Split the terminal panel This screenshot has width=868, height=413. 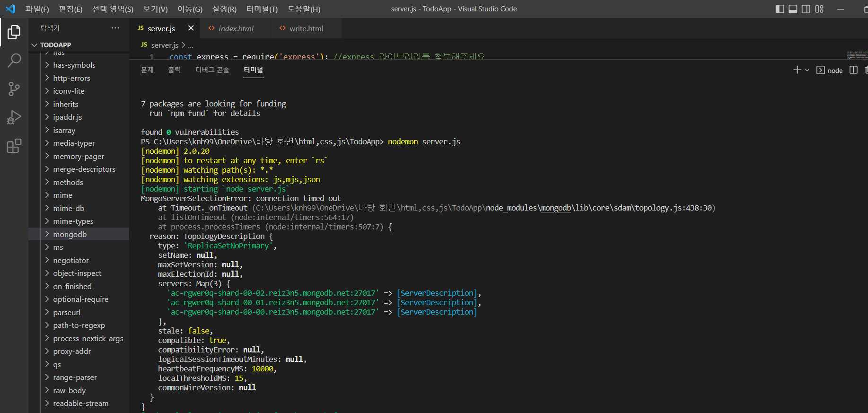tap(853, 70)
